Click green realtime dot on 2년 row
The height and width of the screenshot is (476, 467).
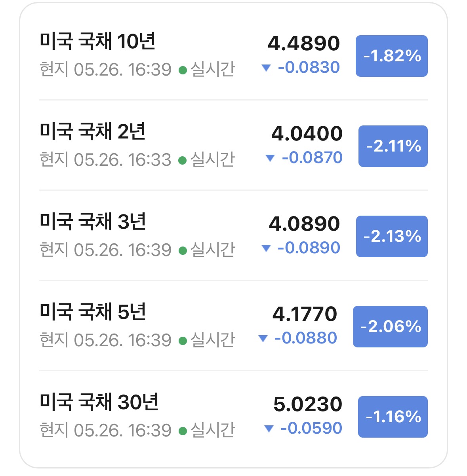point(183,161)
